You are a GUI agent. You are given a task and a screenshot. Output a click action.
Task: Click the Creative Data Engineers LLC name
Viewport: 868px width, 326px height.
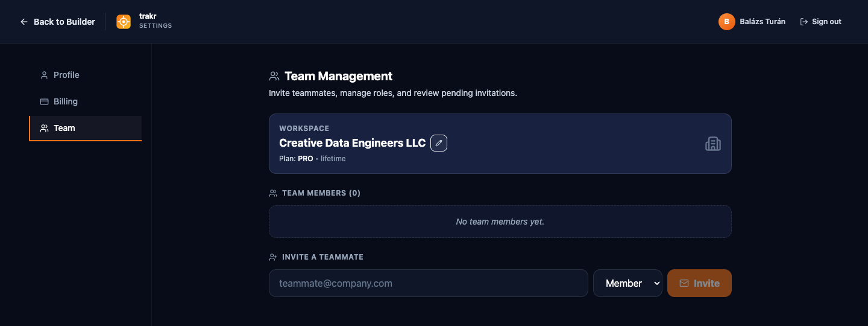click(352, 143)
